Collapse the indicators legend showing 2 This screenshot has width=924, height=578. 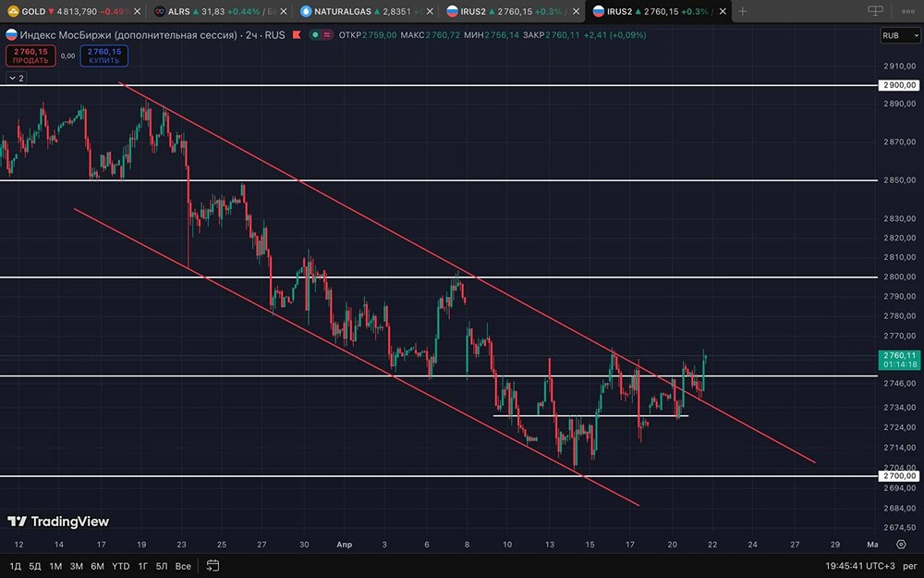[x=17, y=78]
